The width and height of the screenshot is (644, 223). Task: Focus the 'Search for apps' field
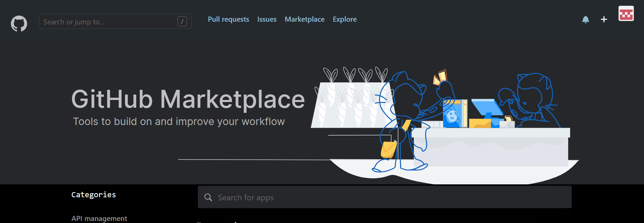[384, 197]
